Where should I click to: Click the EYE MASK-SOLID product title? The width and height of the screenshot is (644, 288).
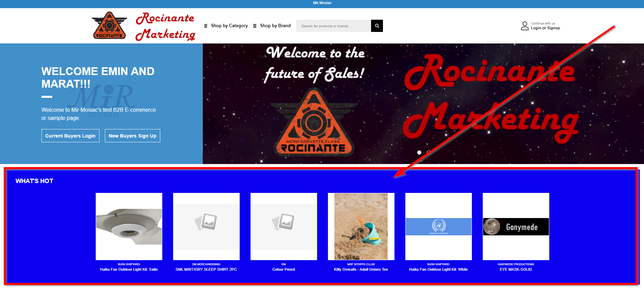pyautogui.click(x=516, y=269)
